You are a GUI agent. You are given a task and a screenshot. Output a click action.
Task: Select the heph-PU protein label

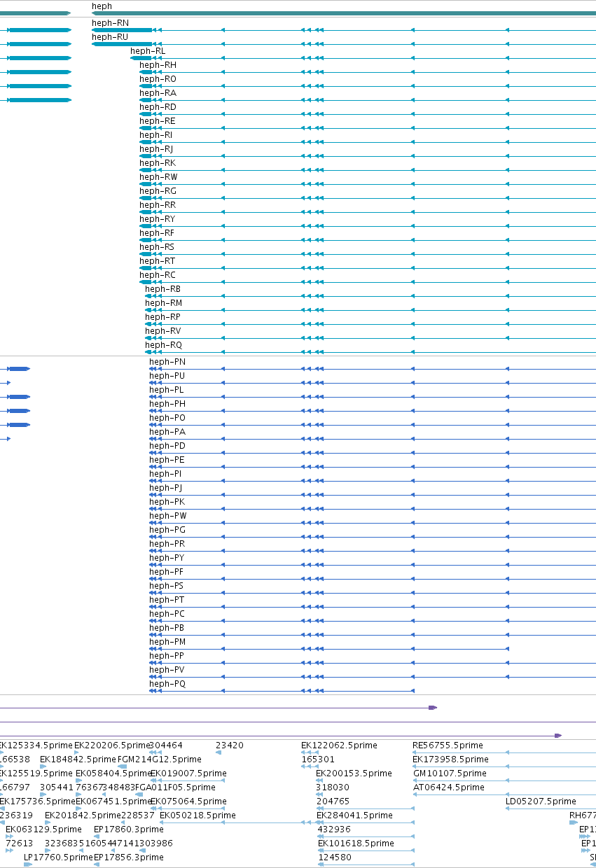[x=167, y=376]
